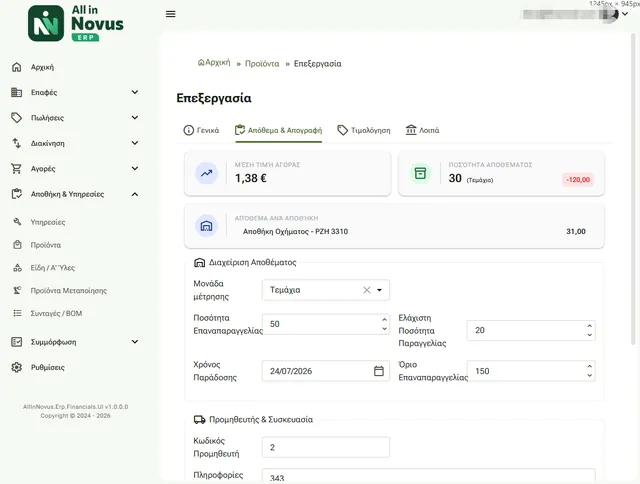640x484 pixels.
Task: Focus the Κωδικός Προμηθευτή input field
Action: tap(326, 447)
